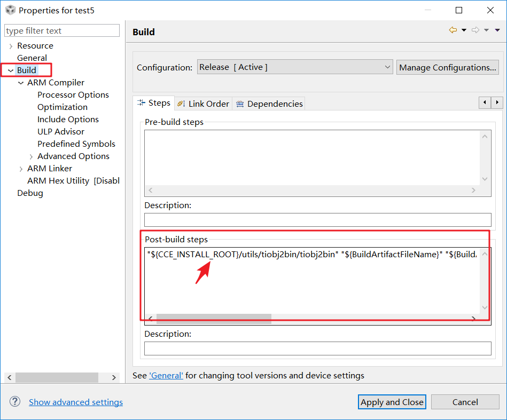Click the Manage Configurations button
The width and height of the screenshot is (507, 420).
coord(448,67)
